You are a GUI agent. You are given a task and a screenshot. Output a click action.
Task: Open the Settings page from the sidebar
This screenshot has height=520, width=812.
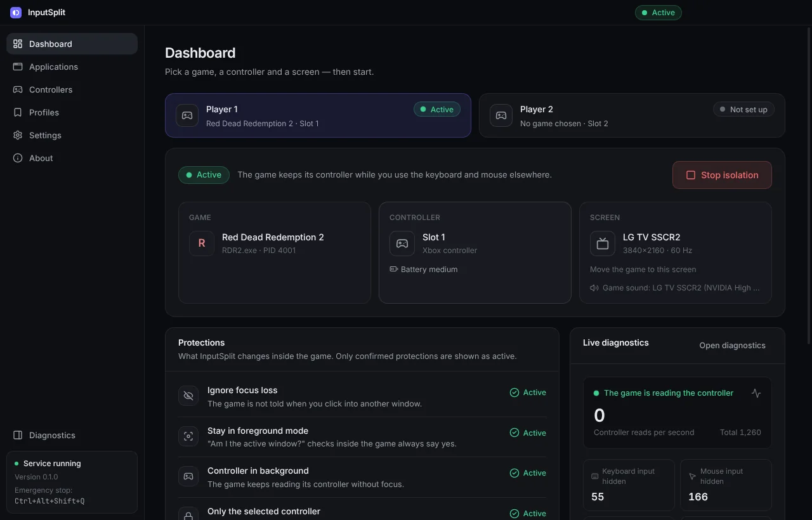click(x=72, y=135)
